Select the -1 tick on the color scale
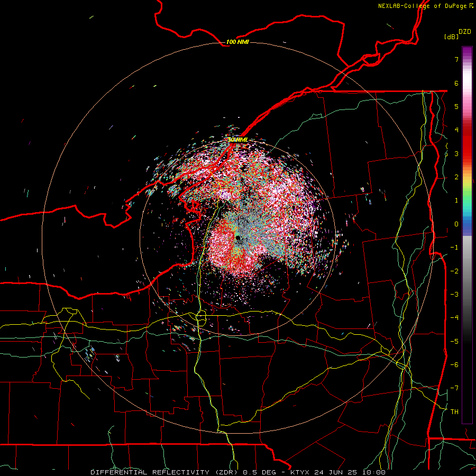Screen dimensions: 476x476 pyautogui.click(x=454, y=248)
